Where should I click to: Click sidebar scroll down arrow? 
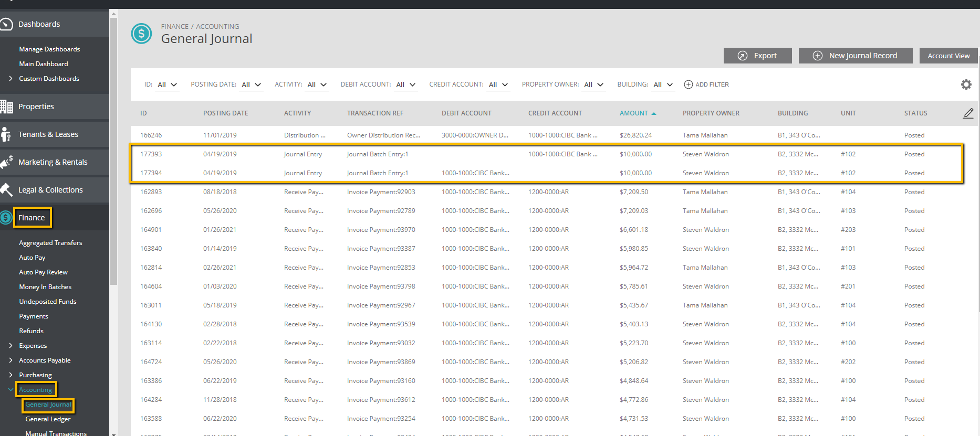click(113, 433)
